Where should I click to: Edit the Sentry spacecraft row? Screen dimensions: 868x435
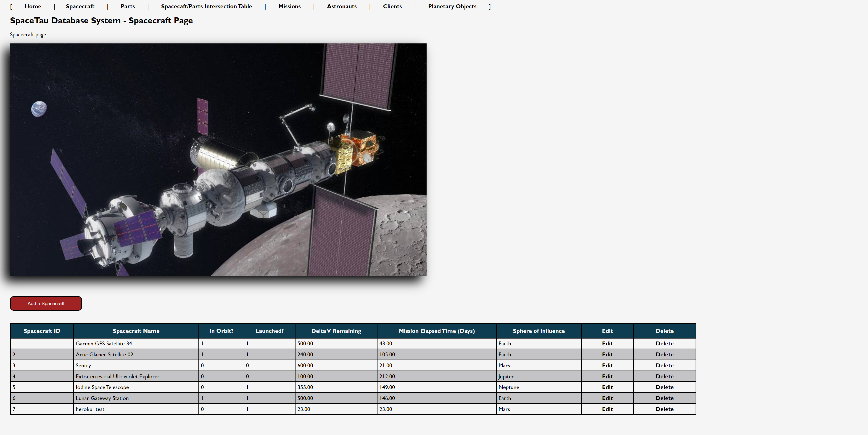tap(607, 366)
